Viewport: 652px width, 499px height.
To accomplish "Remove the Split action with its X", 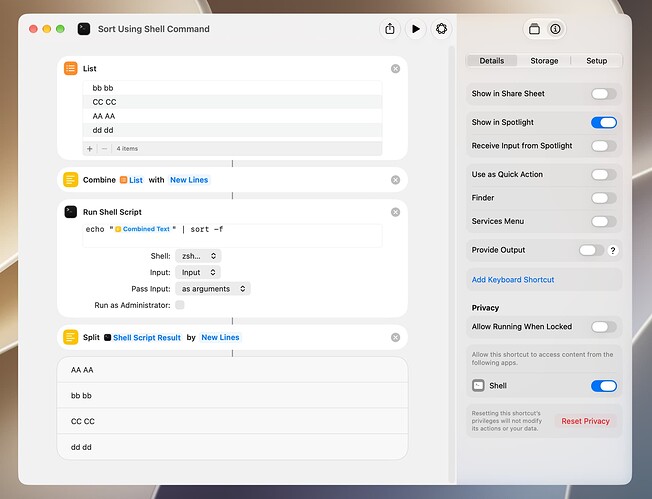I will [395, 337].
